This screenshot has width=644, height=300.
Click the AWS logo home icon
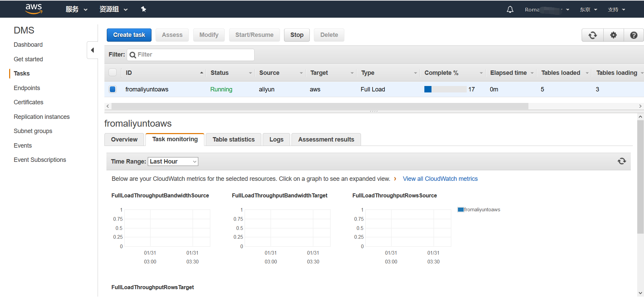point(34,9)
